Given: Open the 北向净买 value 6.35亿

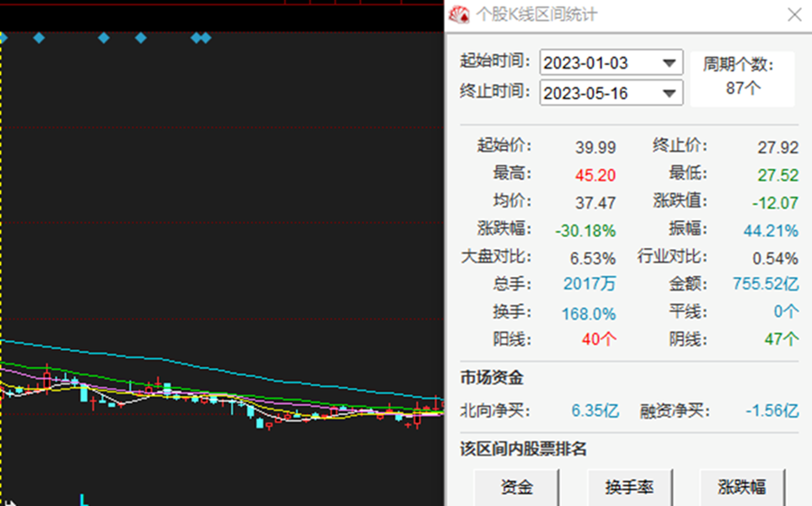Looking at the screenshot, I should click(x=595, y=410).
